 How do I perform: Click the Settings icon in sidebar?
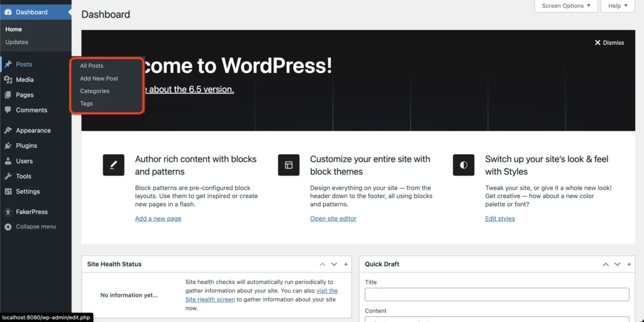click(x=8, y=192)
